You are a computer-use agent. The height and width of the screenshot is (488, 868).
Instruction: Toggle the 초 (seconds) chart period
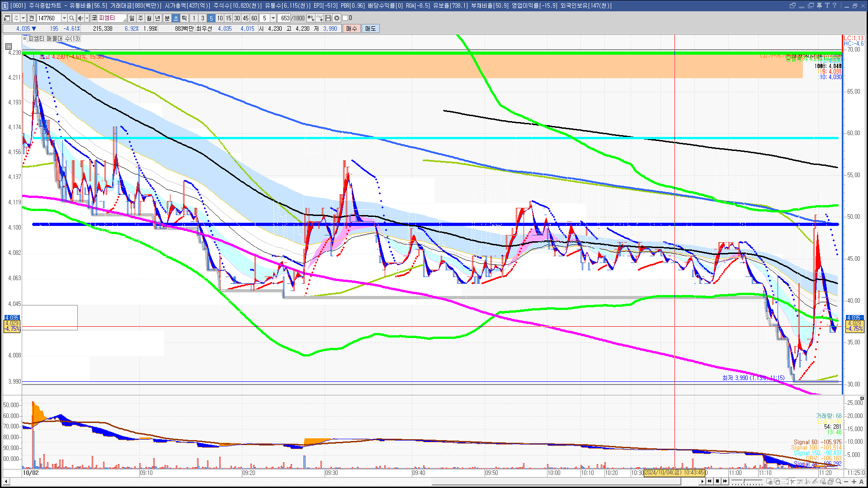click(176, 18)
